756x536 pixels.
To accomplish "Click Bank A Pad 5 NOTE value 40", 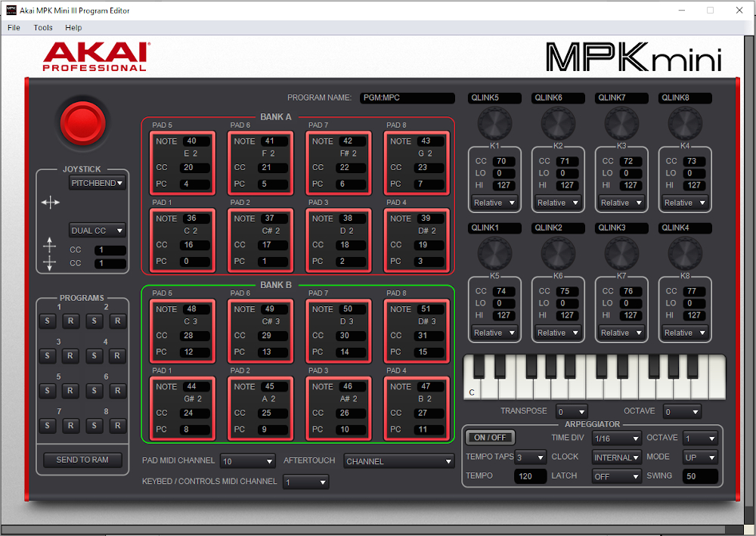I will pyautogui.click(x=197, y=141).
